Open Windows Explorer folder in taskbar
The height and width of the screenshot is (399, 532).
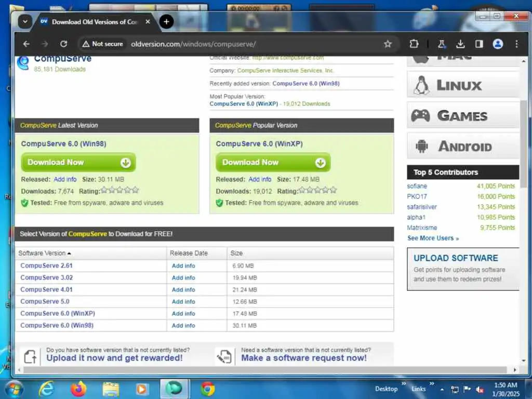[111, 389]
